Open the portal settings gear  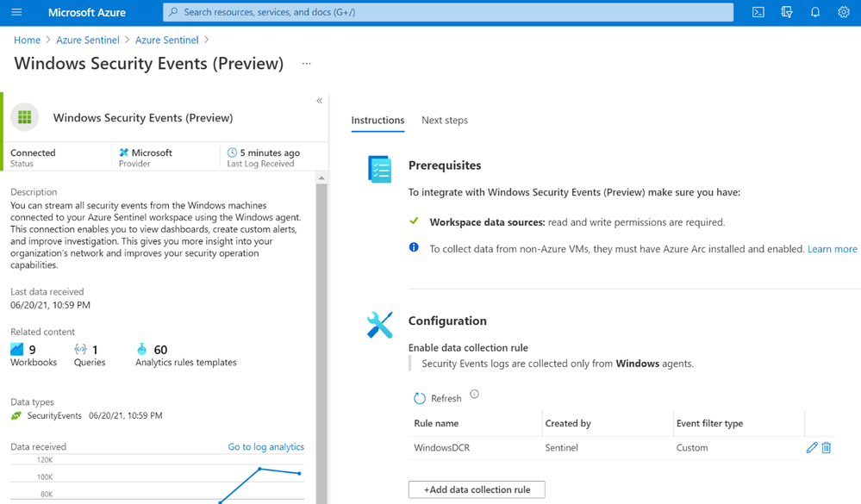coord(844,12)
